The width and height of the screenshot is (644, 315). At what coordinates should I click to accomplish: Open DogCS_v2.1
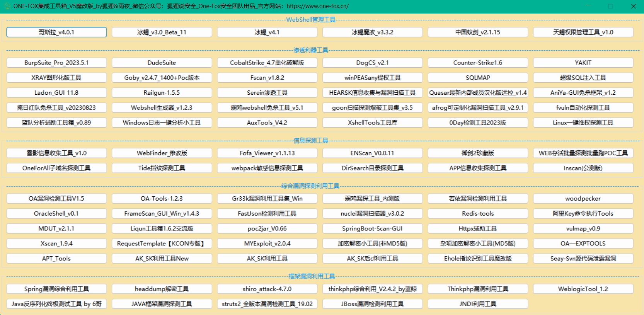(373, 63)
